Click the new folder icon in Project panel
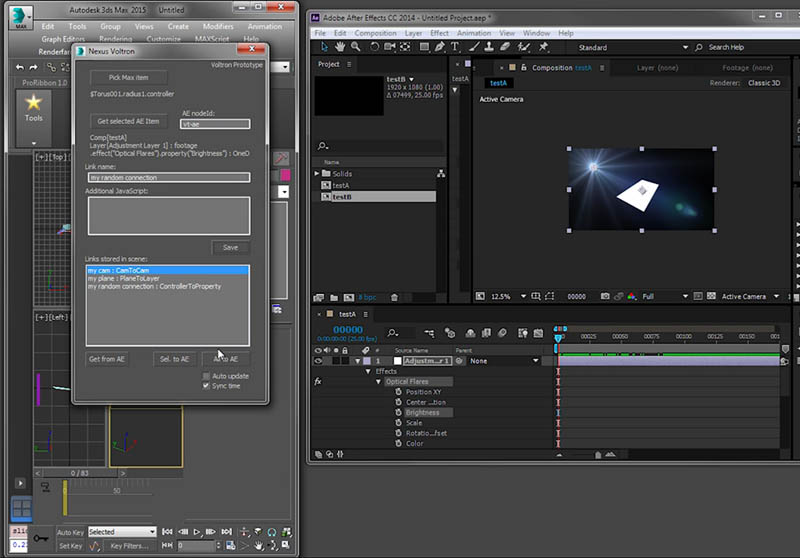Viewport: 800px width, 558px height. 334,297
